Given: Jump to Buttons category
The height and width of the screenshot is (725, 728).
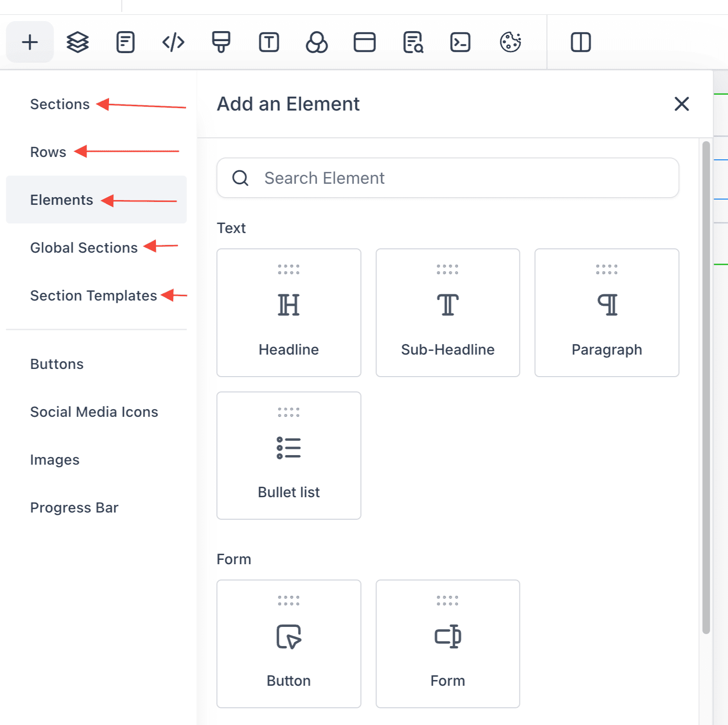Looking at the screenshot, I should pyautogui.click(x=56, y=364).
